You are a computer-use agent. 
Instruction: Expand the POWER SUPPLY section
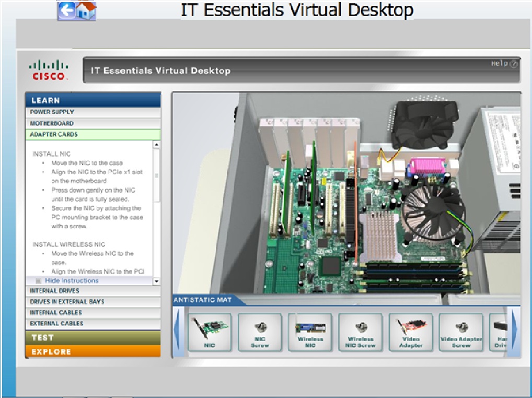(92, 111)
